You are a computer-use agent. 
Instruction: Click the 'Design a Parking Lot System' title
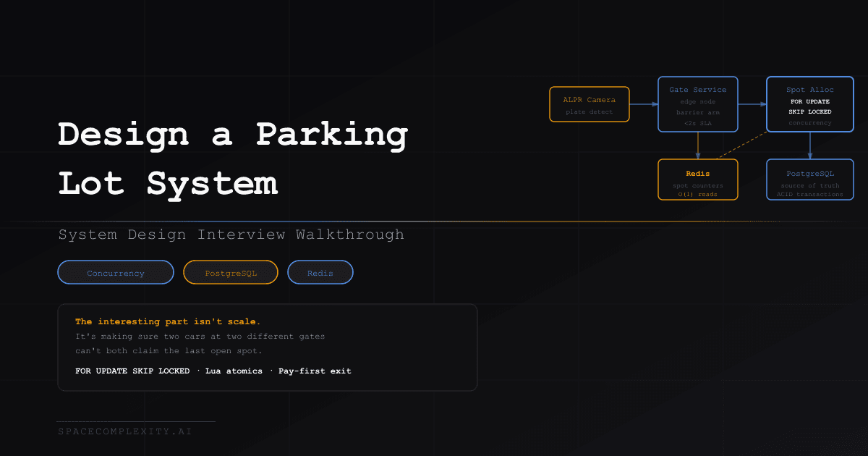(x=233, y=159)
